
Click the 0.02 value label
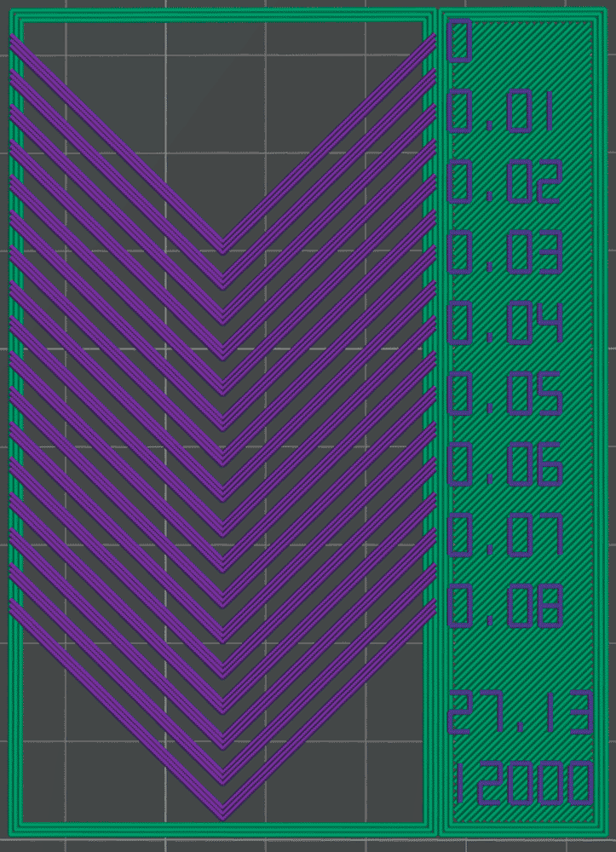point(504,183)
